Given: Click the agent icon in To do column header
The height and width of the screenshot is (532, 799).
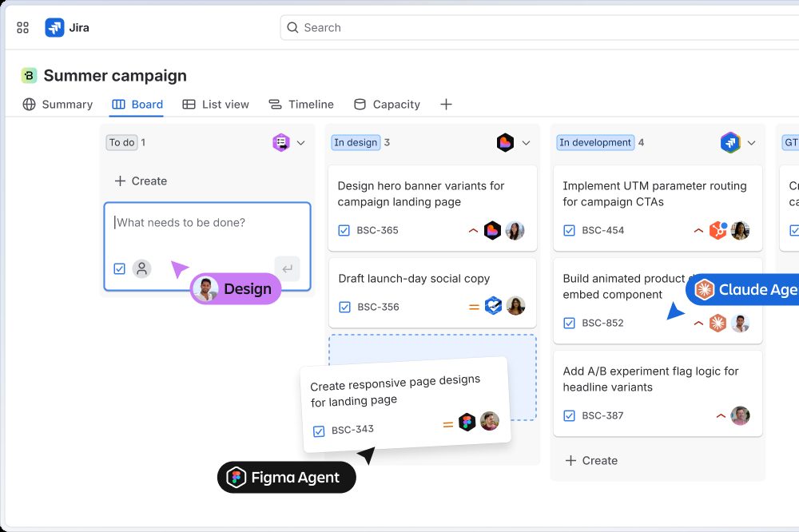Looking at the screenshot, I should click(x=280, y=143).
